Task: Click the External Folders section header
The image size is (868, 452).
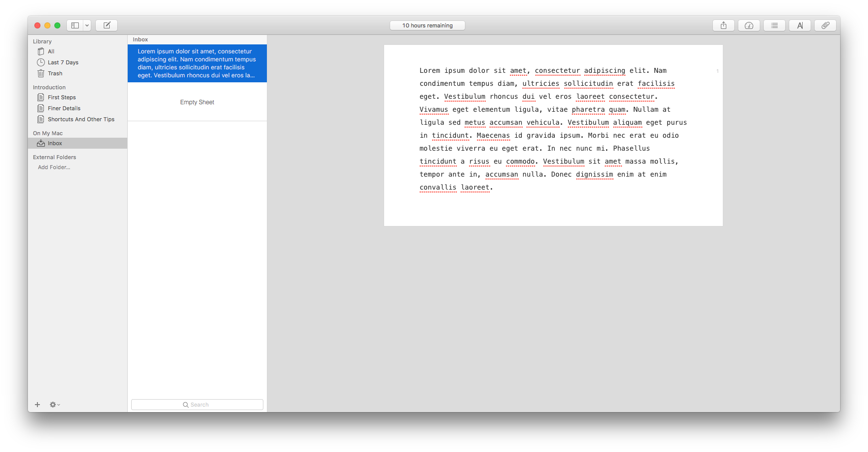Action: coord(54,157)
